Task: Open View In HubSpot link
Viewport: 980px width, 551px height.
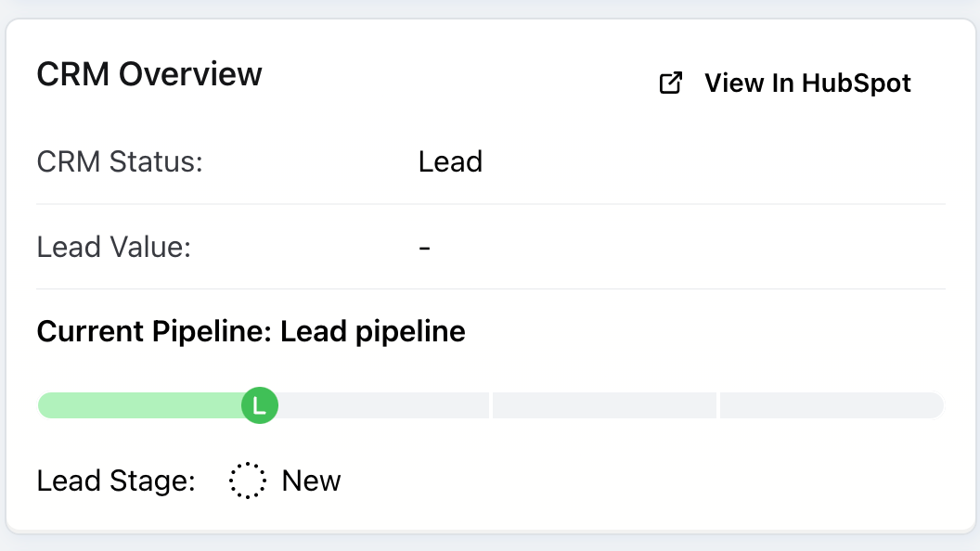Action: pos(785,83)
